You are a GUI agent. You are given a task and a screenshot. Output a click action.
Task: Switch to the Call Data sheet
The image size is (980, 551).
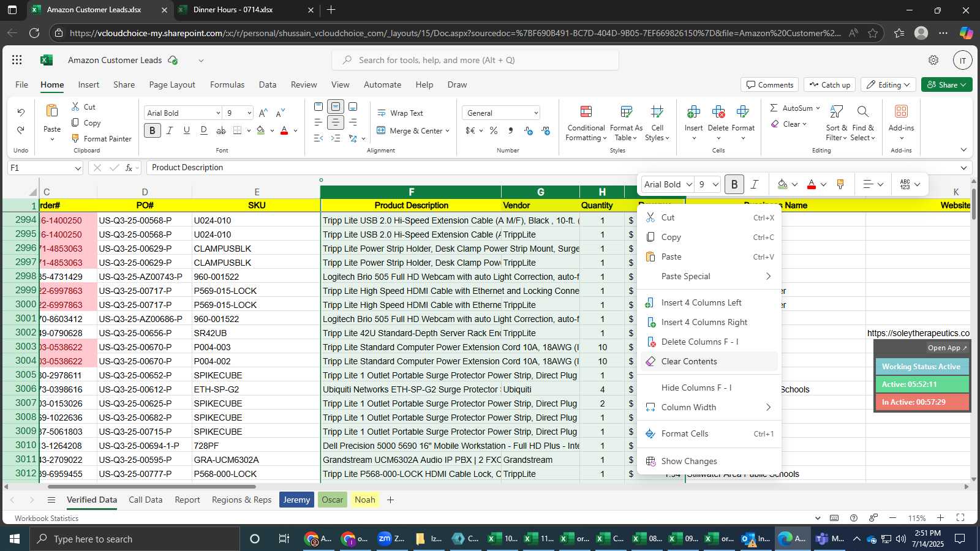146,500
